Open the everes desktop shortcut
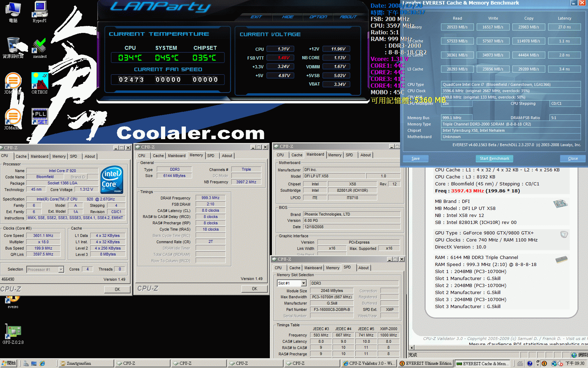This screenshot has height=368, width=588. (x=13, y=301)
